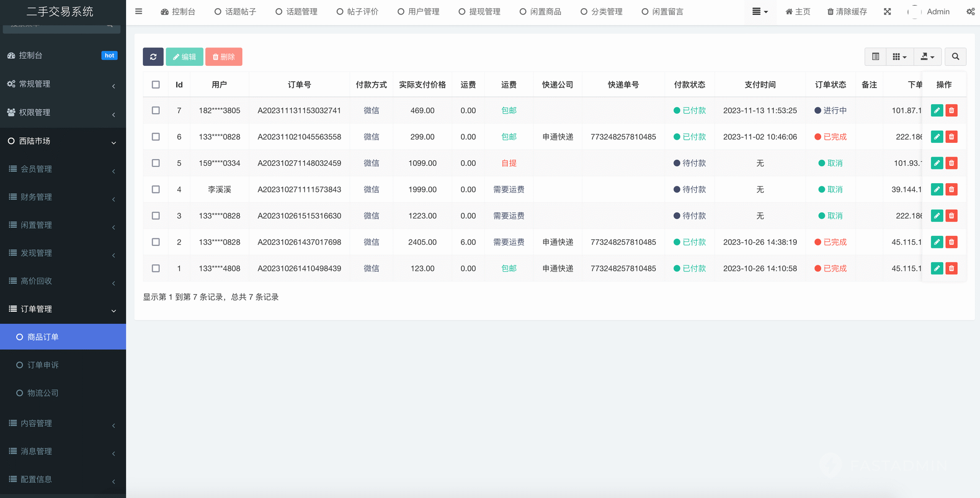Tick checkbox for order Id 1
980x498 pixels.
point(156,268)
